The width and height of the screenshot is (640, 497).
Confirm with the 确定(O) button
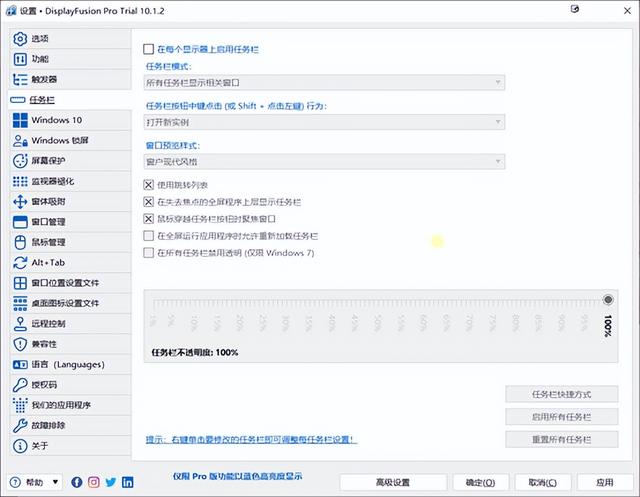tap(480, 483)
